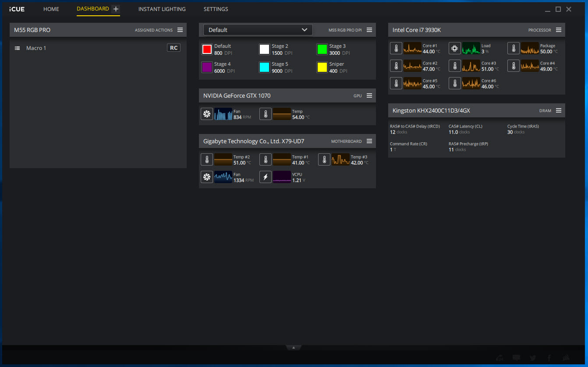Click the yellow Sniper swatch
This screenshot has width=588, height=367.
(322, 67)
